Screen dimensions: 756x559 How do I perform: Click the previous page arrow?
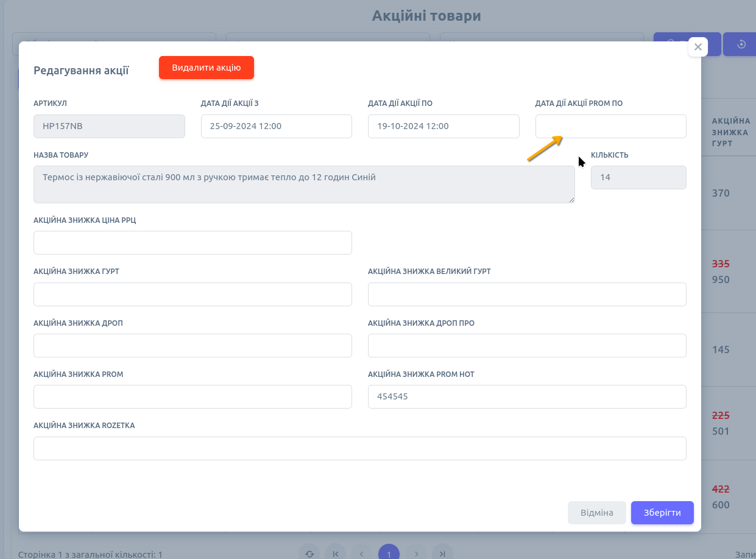pyautogui.click(x=362, y=554)
